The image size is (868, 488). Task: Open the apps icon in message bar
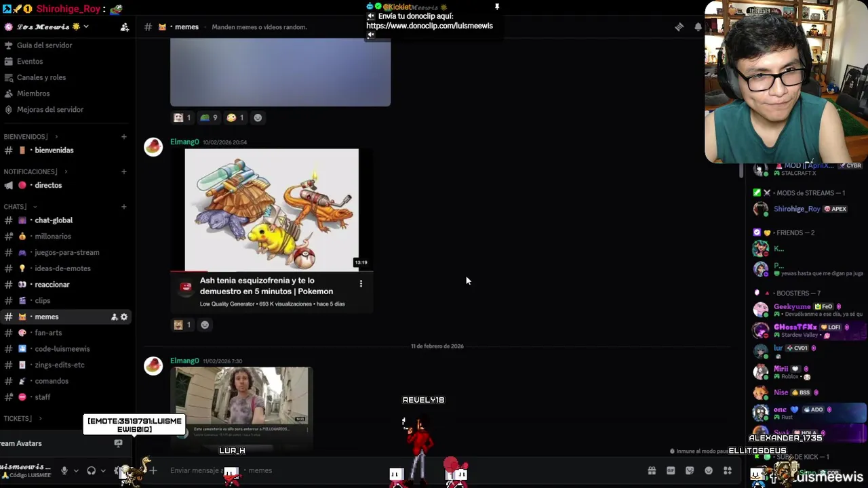click(x=728, y=470)
